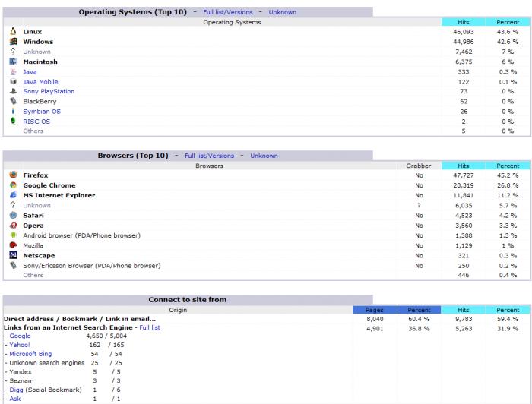Click the Mozilla red dinosaur icon
This screenshot has height=404, width=532.
[13, 245]
